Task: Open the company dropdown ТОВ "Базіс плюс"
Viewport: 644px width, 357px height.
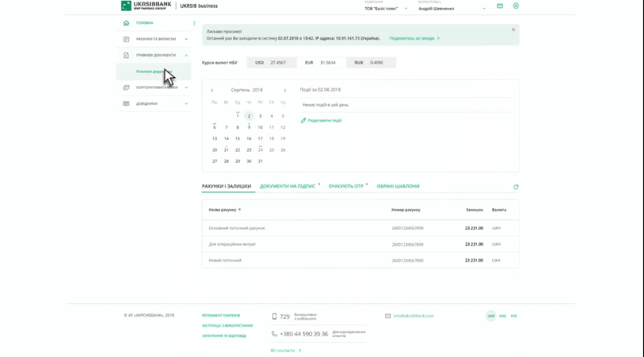Action: (x=386, y=9)
